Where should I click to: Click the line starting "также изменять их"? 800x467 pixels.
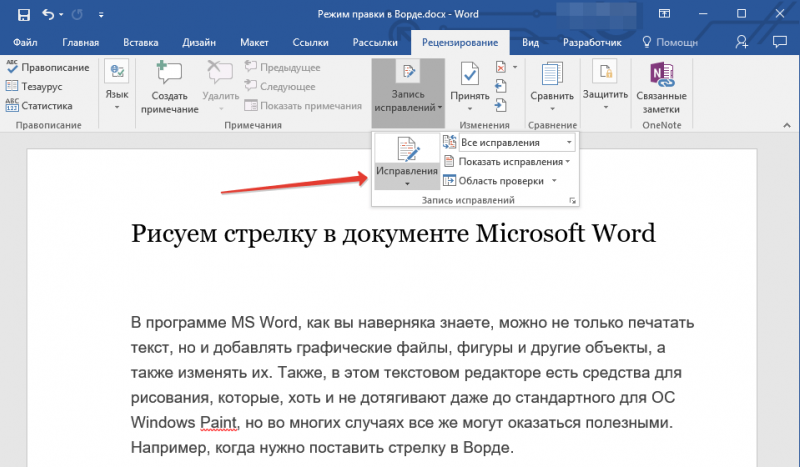point(406,373)
